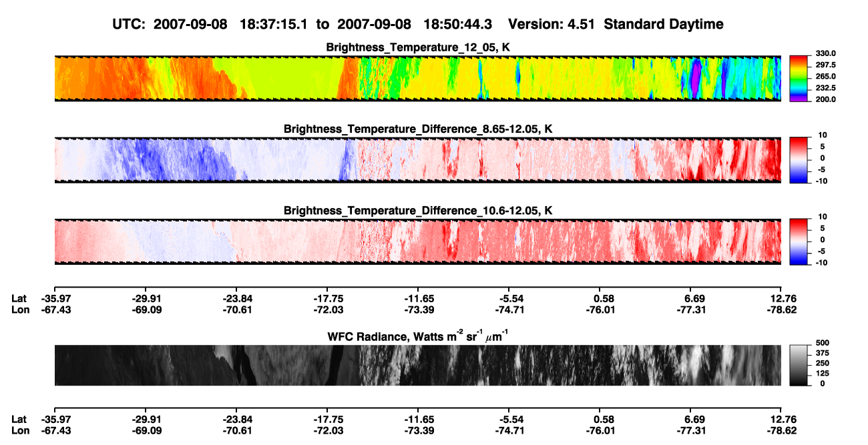This screenshot has width=868, height=445.
Task: Click the Brightness Temperature 12_05 image strip
Action: click(x=417, y=78)
